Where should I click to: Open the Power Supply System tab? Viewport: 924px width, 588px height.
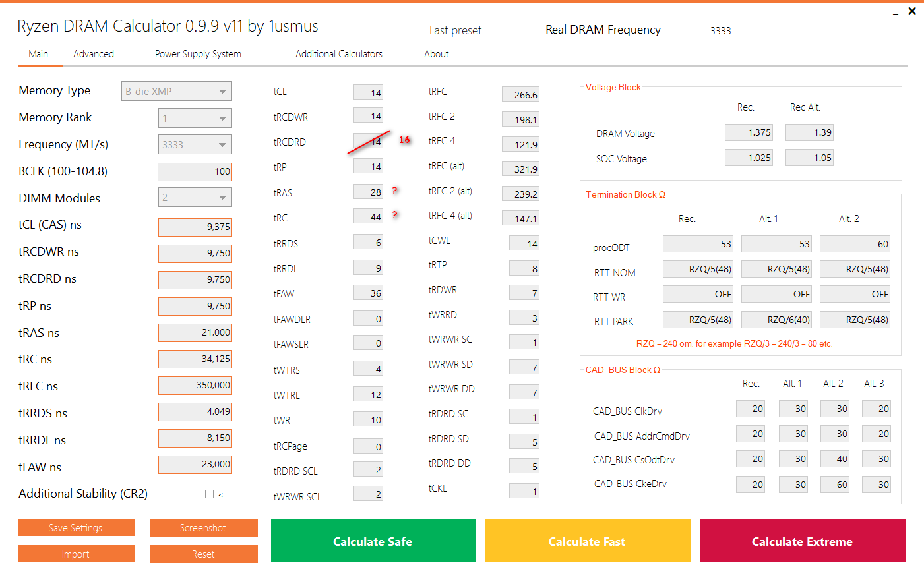coord(198,54)
